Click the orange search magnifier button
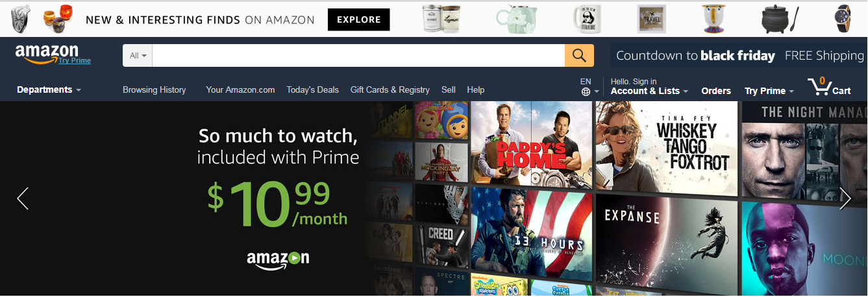Image resolution: width=868 pixels, height=297 pixels. point(579,55)
